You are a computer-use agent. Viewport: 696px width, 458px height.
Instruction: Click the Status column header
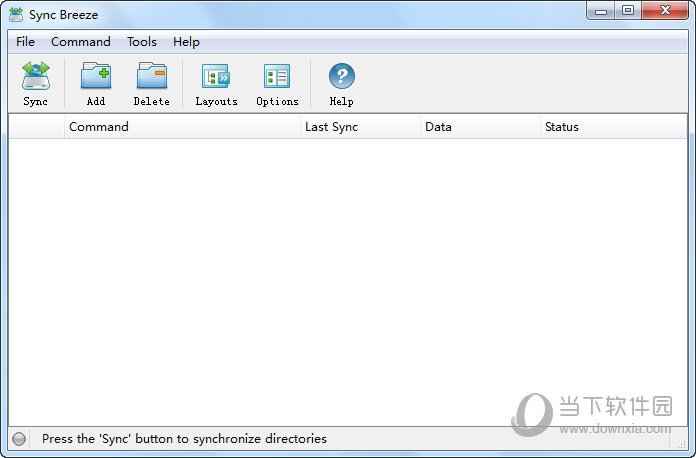(x=612, y=127)
